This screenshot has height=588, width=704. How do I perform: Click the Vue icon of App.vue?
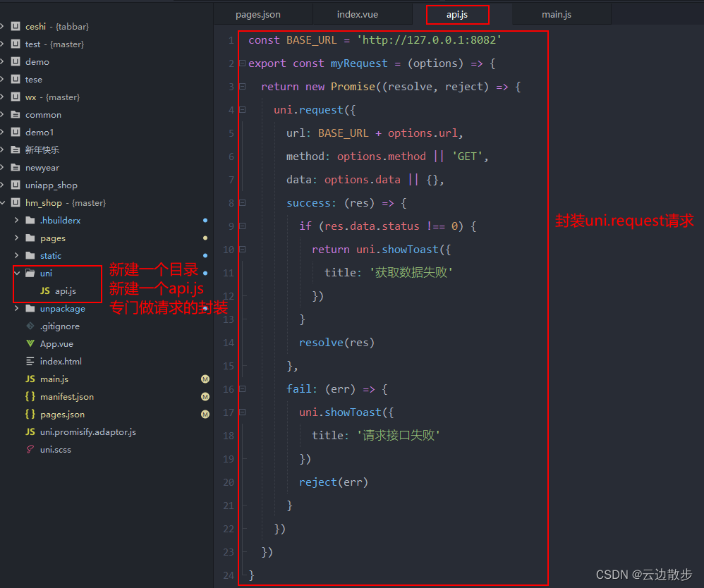click(x=30, y=343)
